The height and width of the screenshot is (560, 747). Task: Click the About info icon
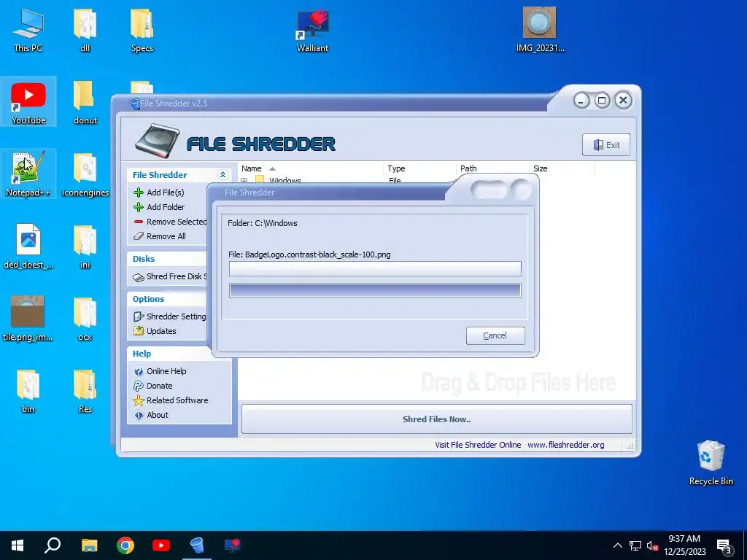click(139, 415)
